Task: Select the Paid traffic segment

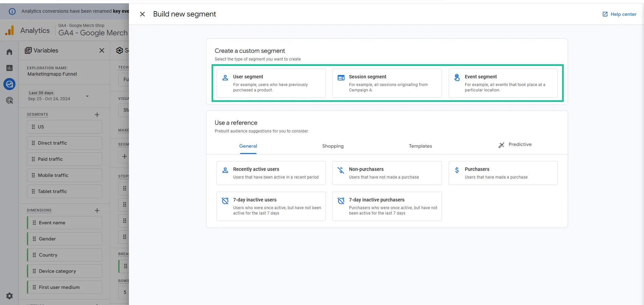Action: tap(64, 159)
